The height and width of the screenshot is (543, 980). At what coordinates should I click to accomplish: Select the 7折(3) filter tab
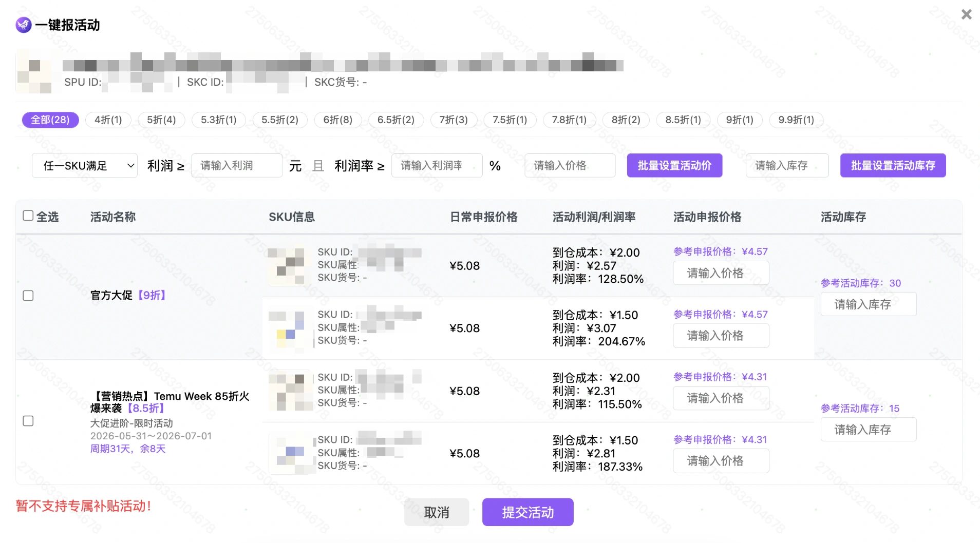454,120
